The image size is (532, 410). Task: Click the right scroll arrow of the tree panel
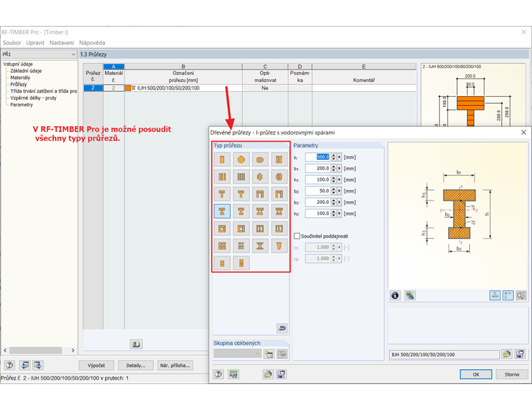pyautogui.click(x=73, y=350)
